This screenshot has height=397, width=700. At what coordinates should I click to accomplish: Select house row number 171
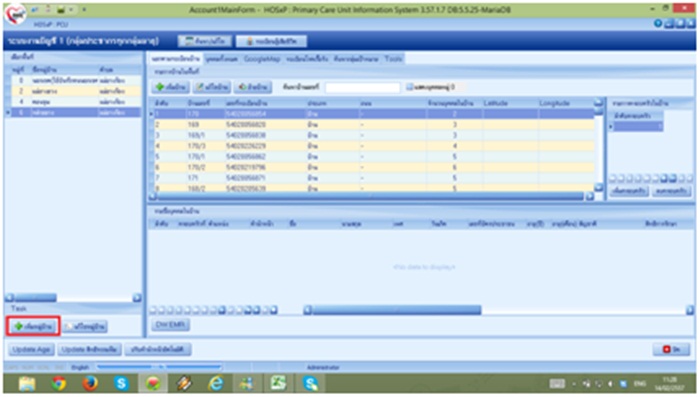pos(374,178)
